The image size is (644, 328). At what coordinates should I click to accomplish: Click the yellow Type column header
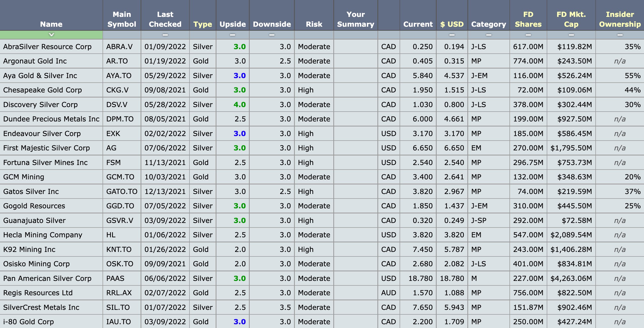tap(203, 24)
